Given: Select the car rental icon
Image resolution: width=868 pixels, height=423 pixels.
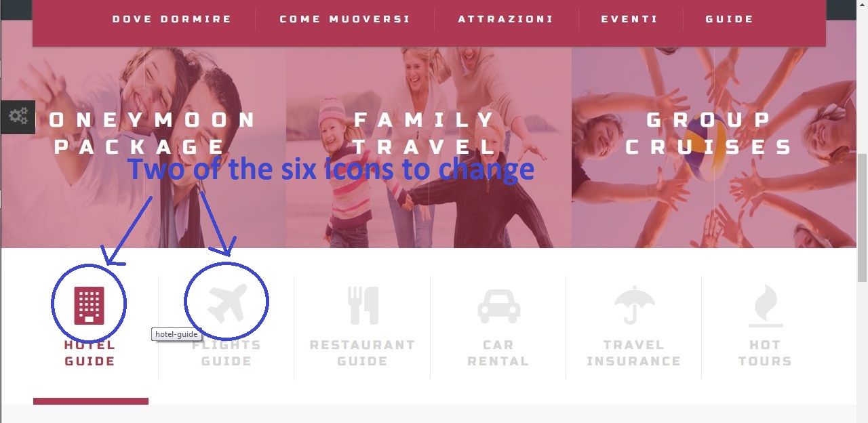Looking at the screenshot, I should (499, 306).
